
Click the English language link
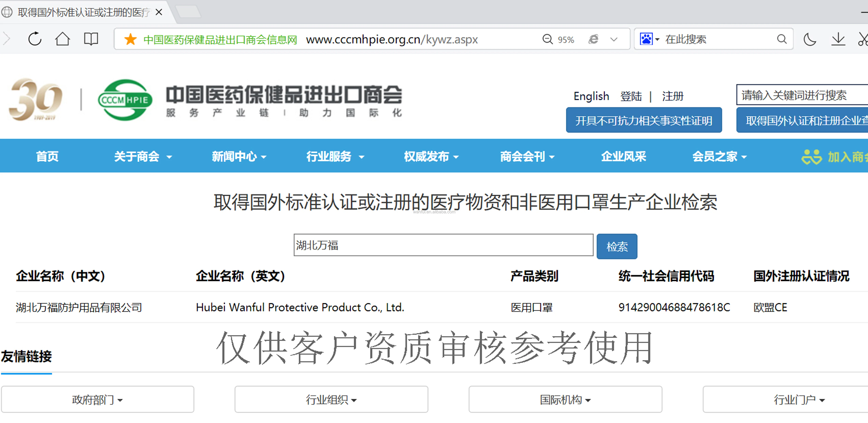[x=591, y=96]
